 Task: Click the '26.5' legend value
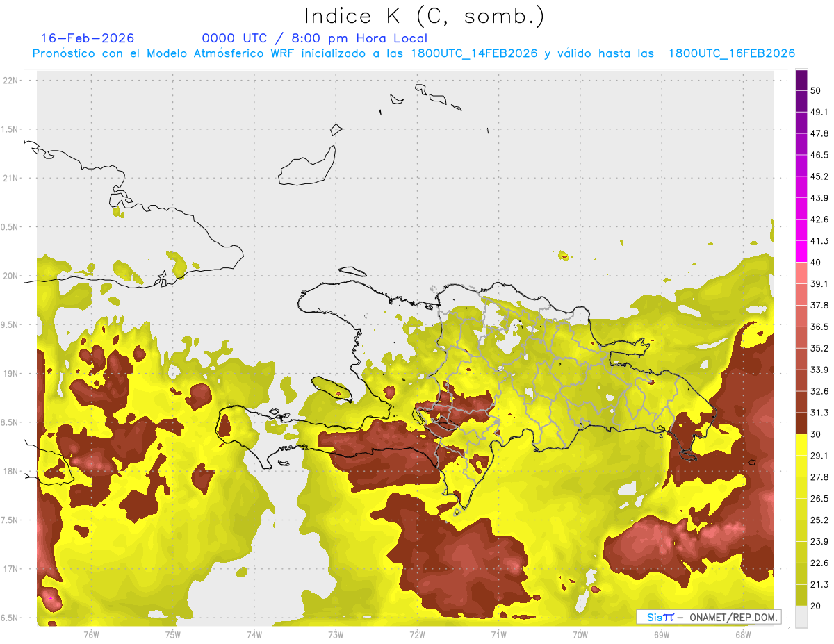(x=819, y=499)
